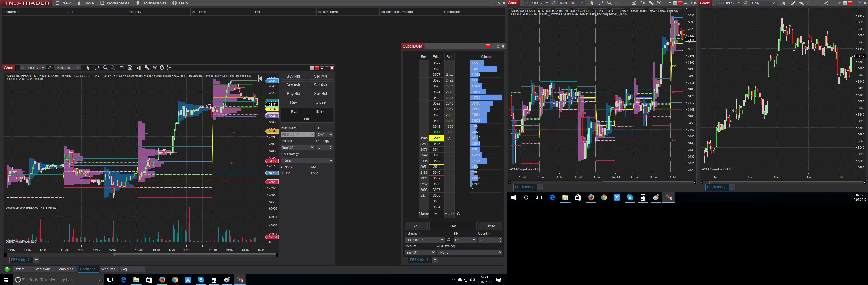868x285 pixels.
Task: Zoom in on the 15 Minute chart
Action: (105, 68)
